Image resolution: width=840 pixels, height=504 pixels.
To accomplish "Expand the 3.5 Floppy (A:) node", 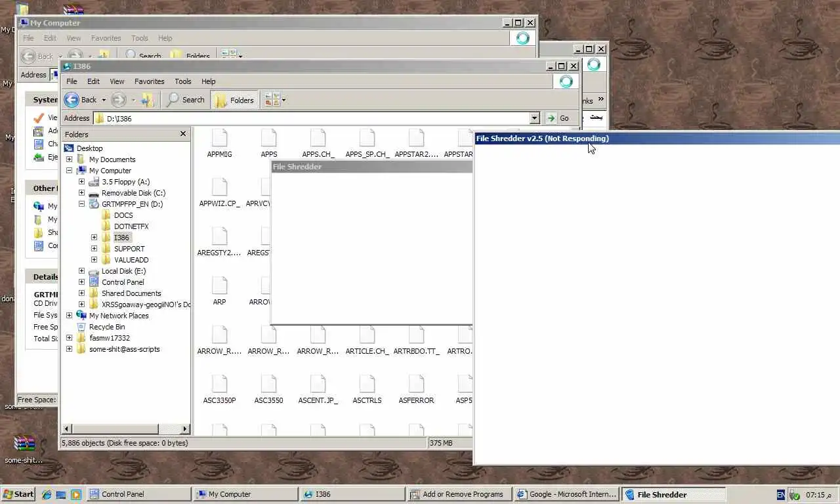I will click(x=81, y=182).
